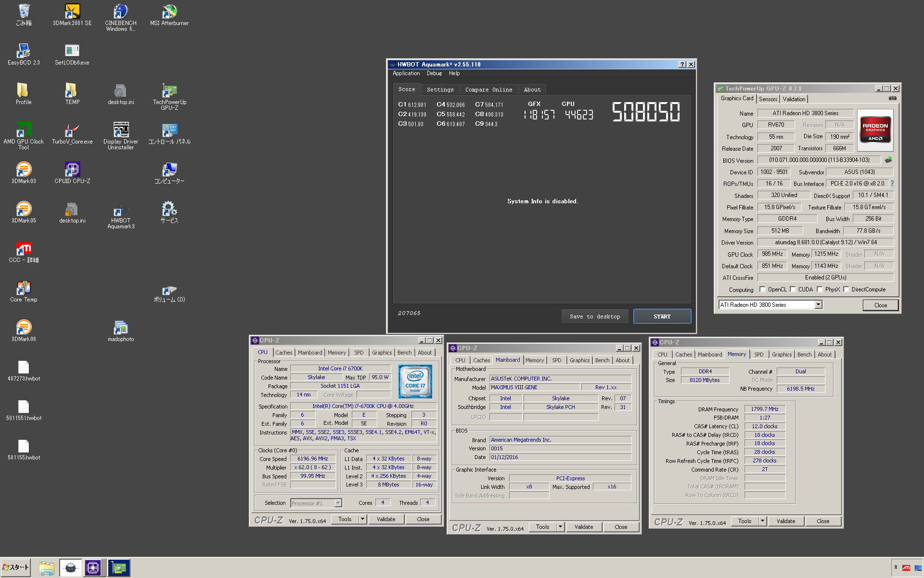
Task: Open About tab in Aquamark3
Action: [532, 90]
